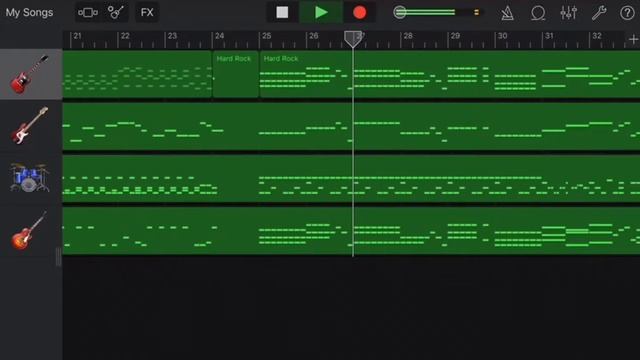Select the drum track region
This screenshot has width=640, height=360.
[351, 178]
